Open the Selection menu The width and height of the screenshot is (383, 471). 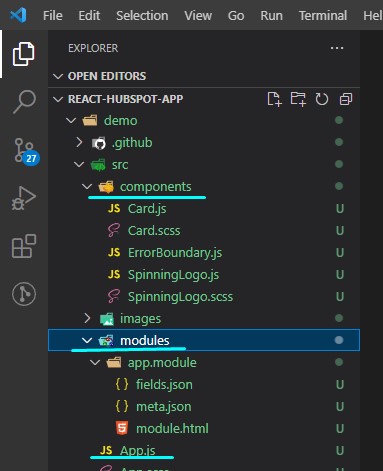click(x=142, y=15)
